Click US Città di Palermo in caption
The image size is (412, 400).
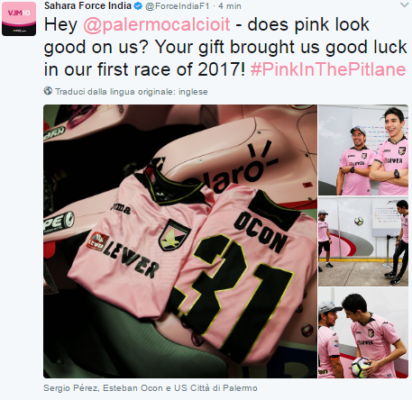[x=214, y=388]
